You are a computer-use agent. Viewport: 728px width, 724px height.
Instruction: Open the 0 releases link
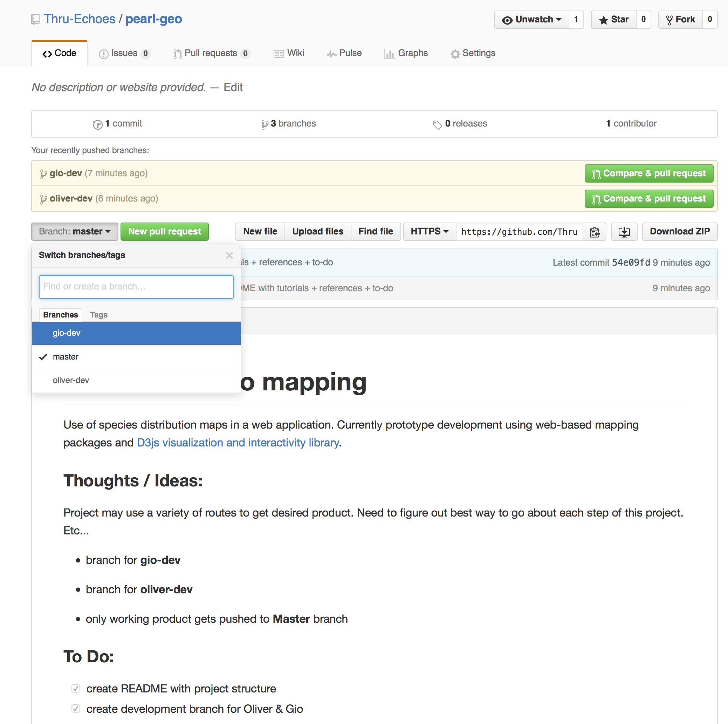pyautogui.click(x=460, y=124)
